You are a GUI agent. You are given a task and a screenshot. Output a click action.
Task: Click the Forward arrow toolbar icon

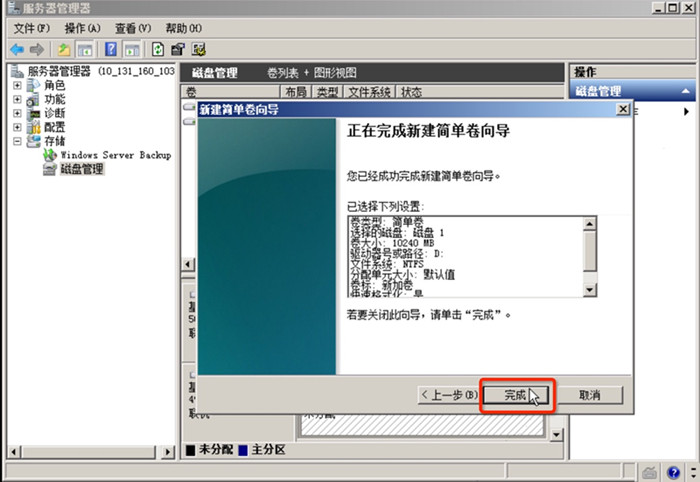click(x=37, y=50)
